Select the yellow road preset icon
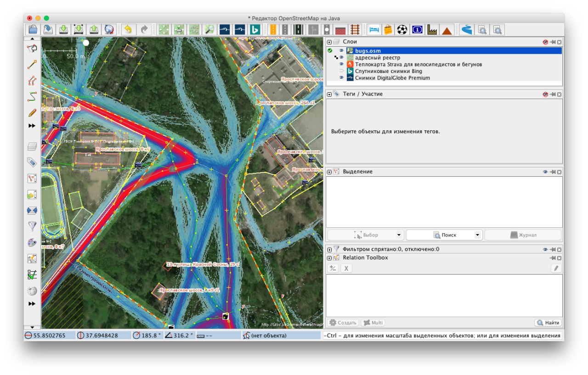 coord(272,30)
